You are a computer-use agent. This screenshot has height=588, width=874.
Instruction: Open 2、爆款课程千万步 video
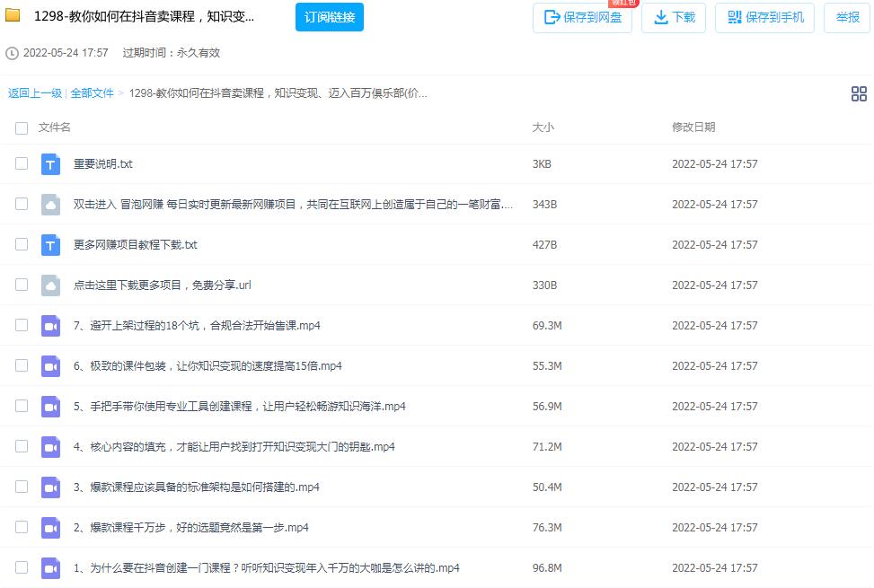190,528
